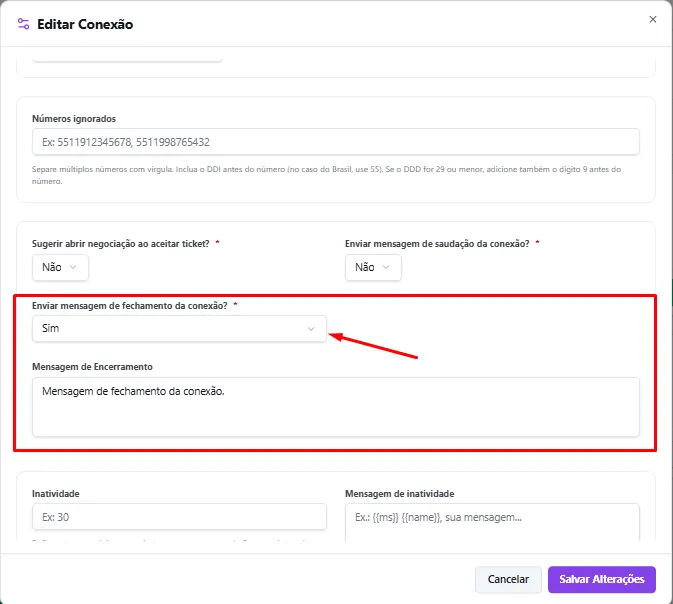Screen dimensions: 673x604
Task: Click the Mensagem de Encerramento label
Action: pos(92,367)
